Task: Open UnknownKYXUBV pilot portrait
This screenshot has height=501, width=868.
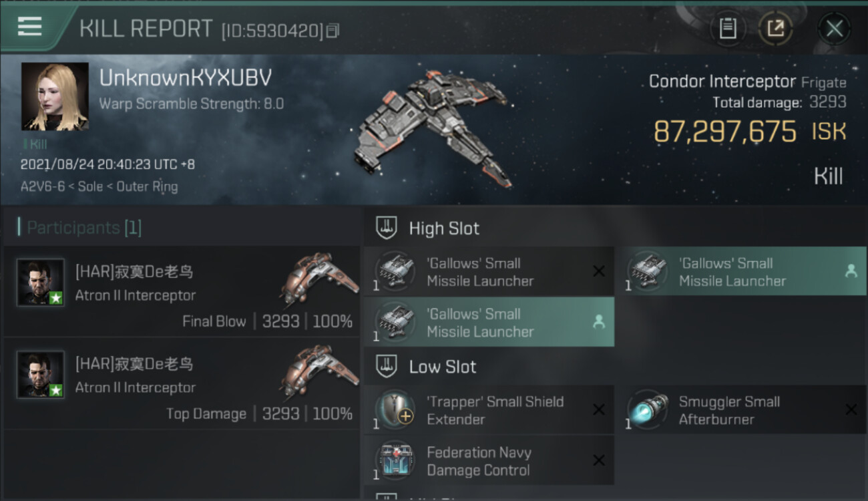Action: coord(55,97)
